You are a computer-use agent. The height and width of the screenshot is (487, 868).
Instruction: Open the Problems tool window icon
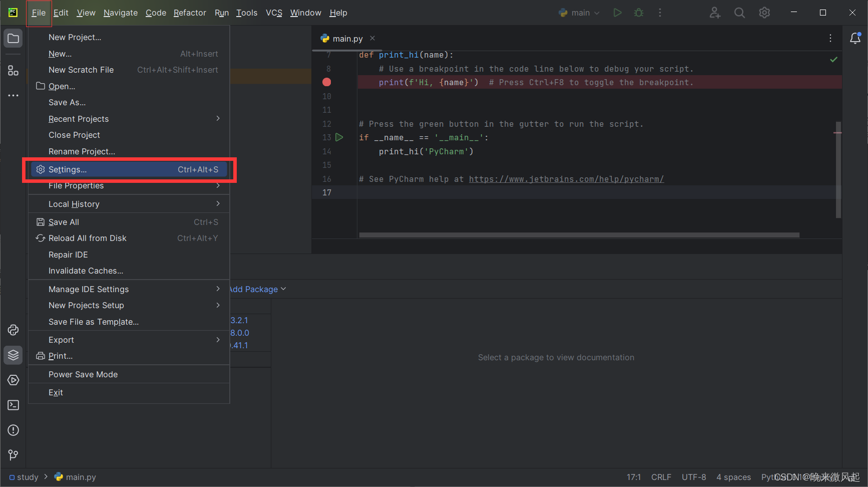pyautogui.click(x=13, y=430)
